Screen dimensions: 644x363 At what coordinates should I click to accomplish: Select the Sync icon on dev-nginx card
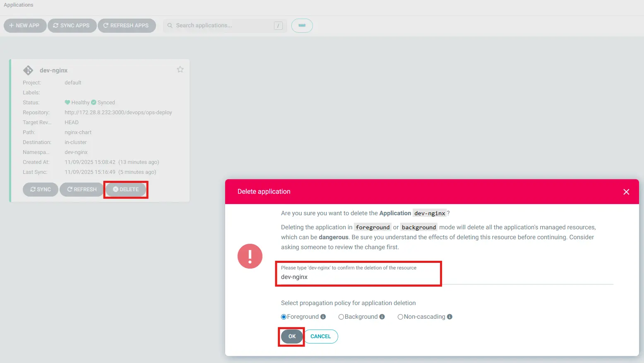(33, 189)
